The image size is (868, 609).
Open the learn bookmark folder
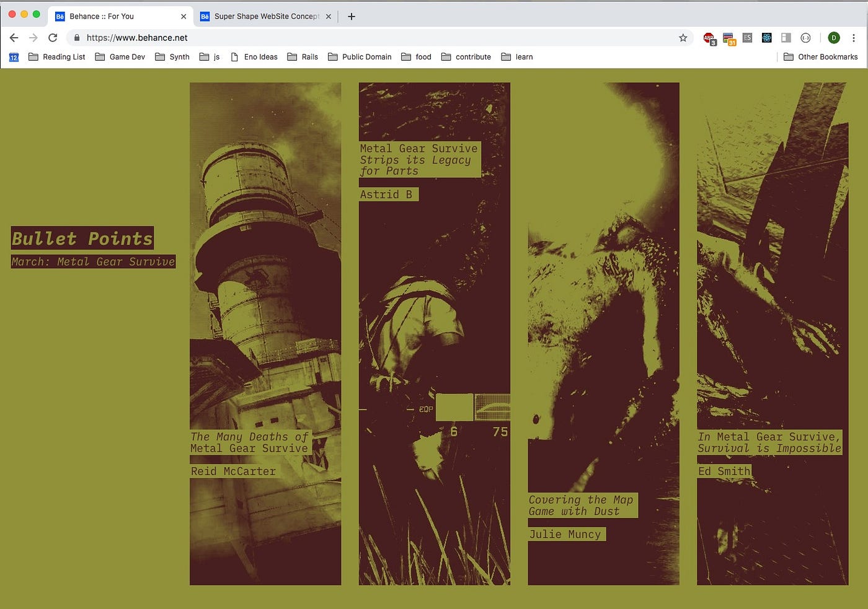[x=517, y=57]
